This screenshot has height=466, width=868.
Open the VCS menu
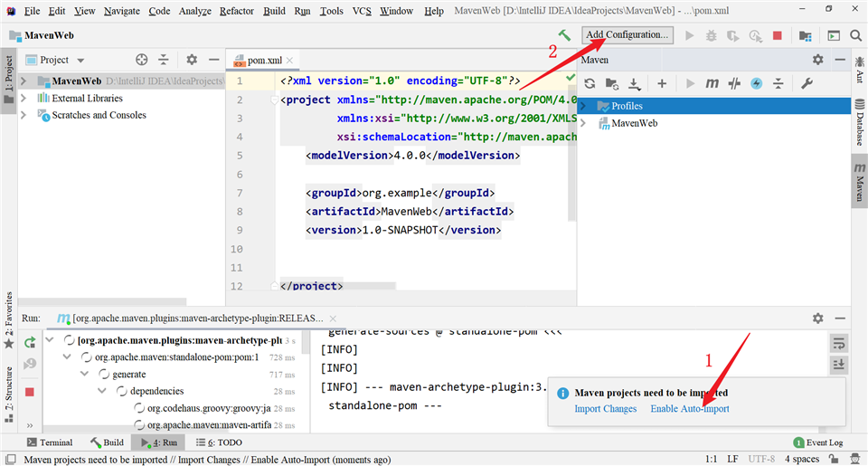(x=362, y=11)
